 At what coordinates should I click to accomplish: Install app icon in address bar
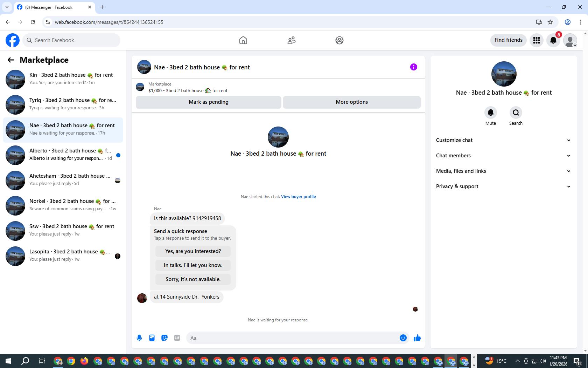point(539,22)
